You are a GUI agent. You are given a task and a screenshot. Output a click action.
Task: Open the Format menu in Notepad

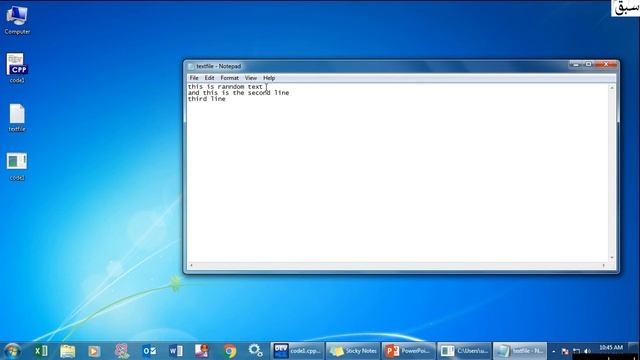pyautogui.click(x=229, y=78)
